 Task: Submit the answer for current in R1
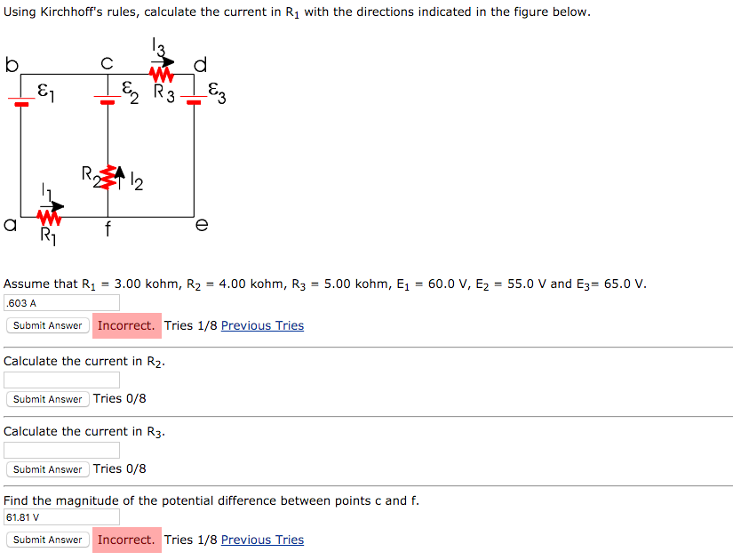pyautogui.click(x=46, y=325)
